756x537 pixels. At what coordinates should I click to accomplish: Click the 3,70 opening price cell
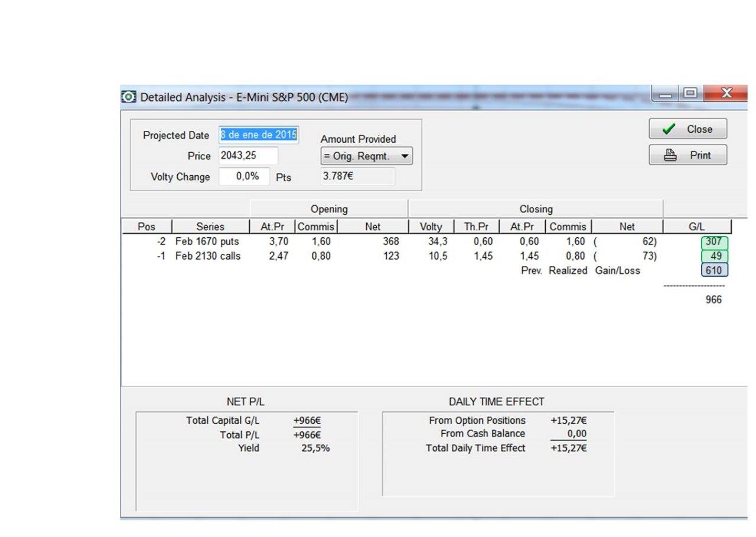tap(279, 241)
